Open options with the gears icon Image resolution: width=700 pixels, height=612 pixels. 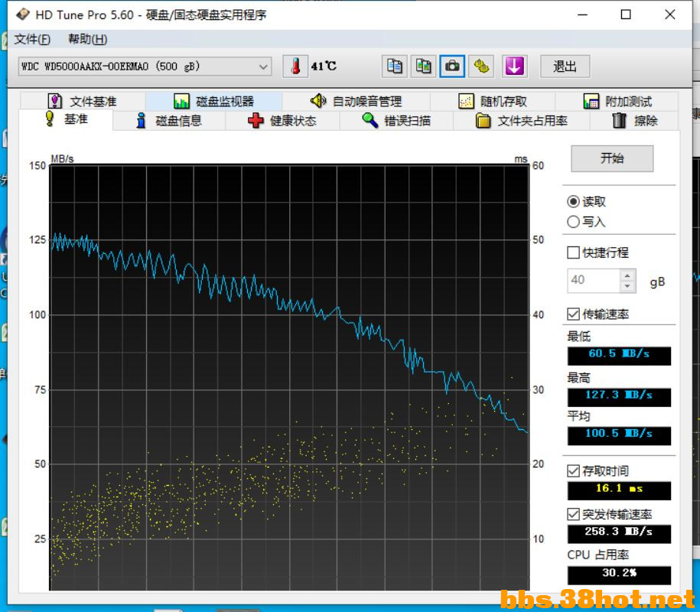click(x=480, y=67)
